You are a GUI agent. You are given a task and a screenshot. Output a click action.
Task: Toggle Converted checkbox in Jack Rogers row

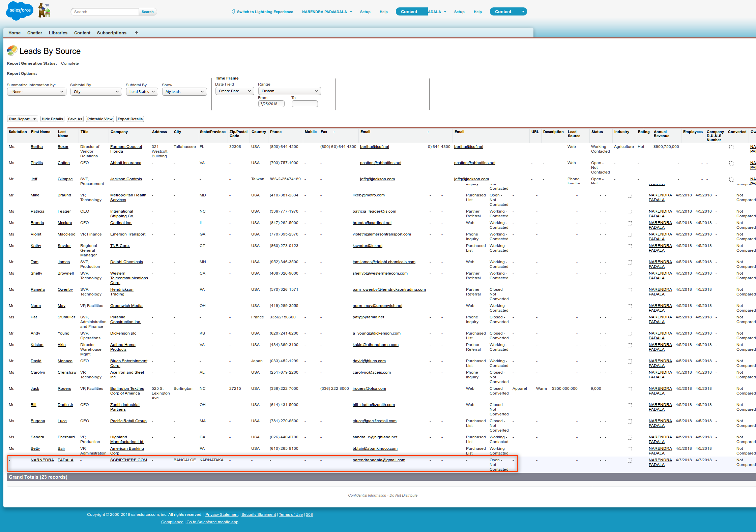(630, 389)
